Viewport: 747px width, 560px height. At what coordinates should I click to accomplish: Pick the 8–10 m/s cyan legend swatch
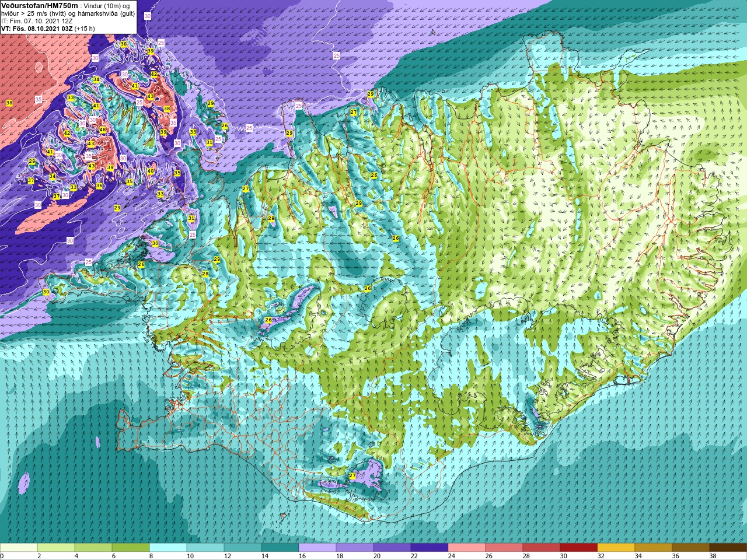pyautogui.click(x=168, y=548)
